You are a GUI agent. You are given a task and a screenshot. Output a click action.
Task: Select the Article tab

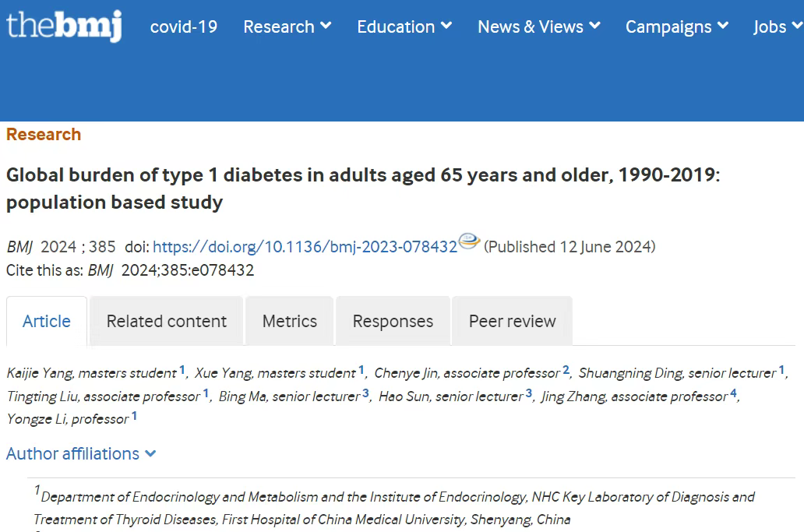[47, 322]
